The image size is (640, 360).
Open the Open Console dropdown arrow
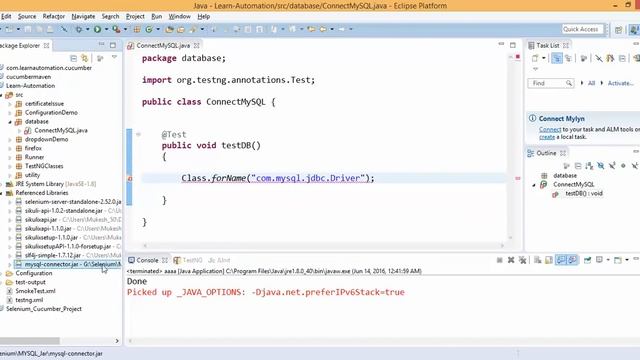[627, 260]
